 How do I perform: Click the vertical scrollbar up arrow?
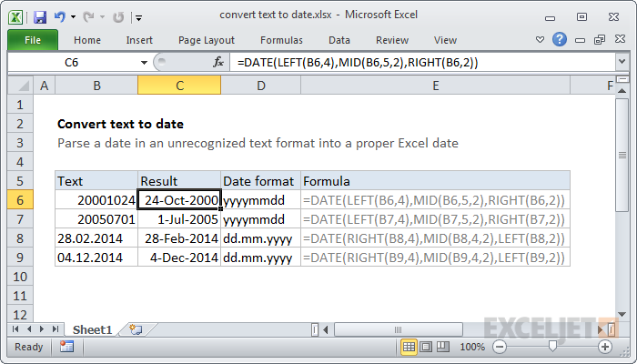(622, 91)
